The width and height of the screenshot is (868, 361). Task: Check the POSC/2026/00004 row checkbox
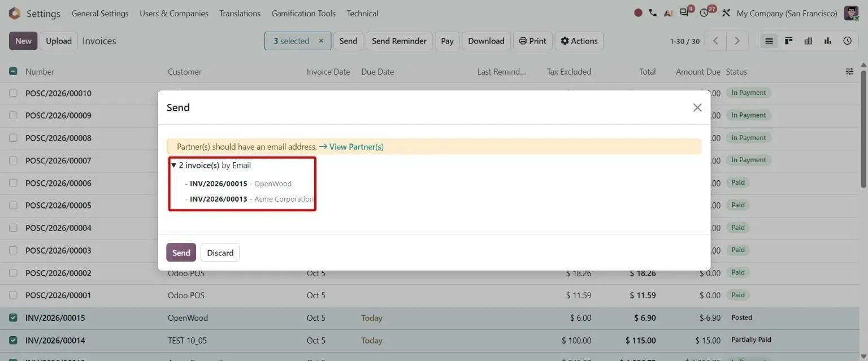pos(13,228)
